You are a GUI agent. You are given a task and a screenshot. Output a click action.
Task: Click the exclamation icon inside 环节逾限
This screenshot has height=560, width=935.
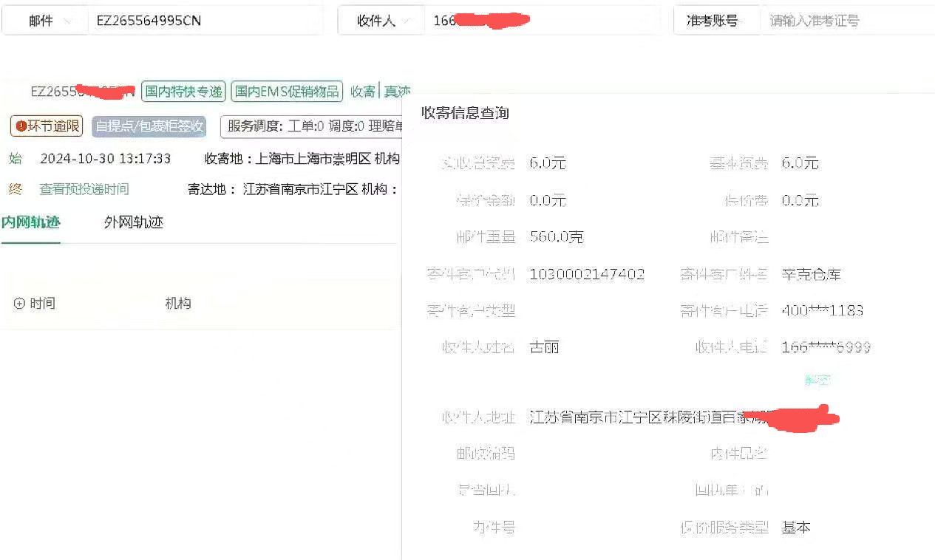tap(22, 126)
